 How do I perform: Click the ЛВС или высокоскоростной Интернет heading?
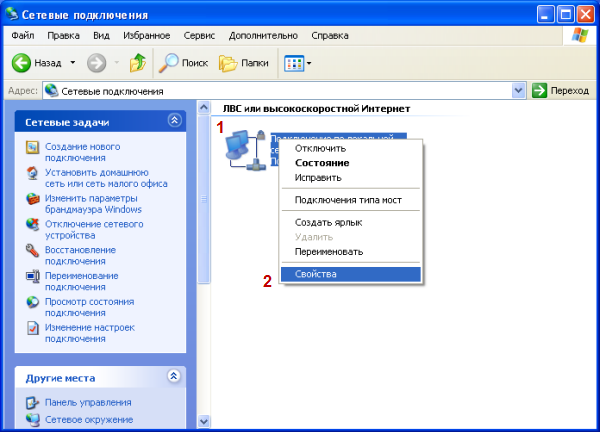point(316,109)
